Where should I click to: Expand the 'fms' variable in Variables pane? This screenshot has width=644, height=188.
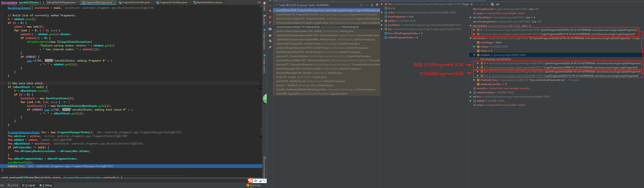click(382, 29)
